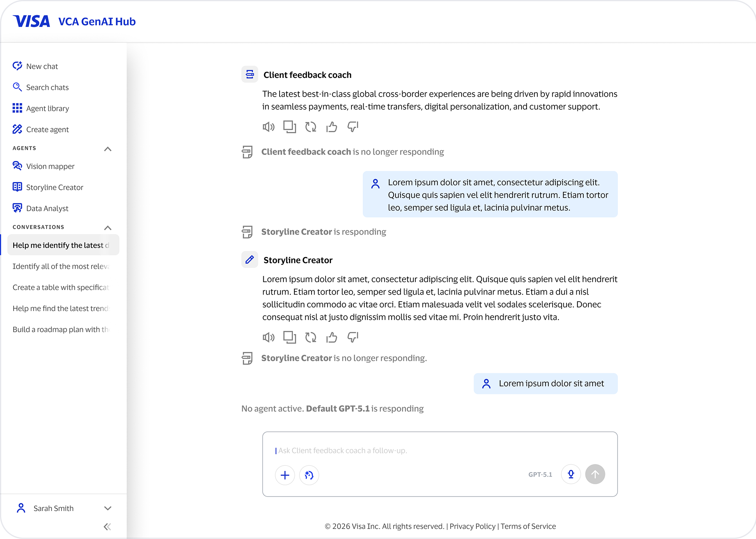The width and height of the screenshot is (756, 539).
Task: Open the GPT-5.1 model selector
Action: pos(540,474)
